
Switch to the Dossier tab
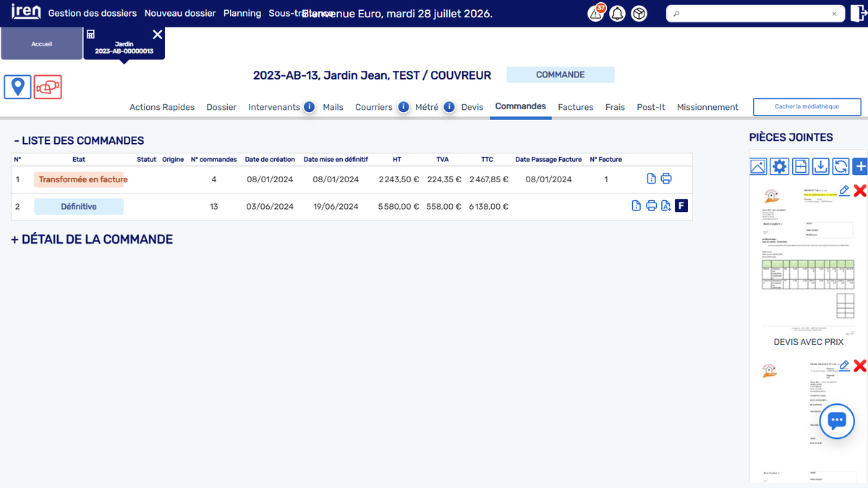(x=221, y=107)
